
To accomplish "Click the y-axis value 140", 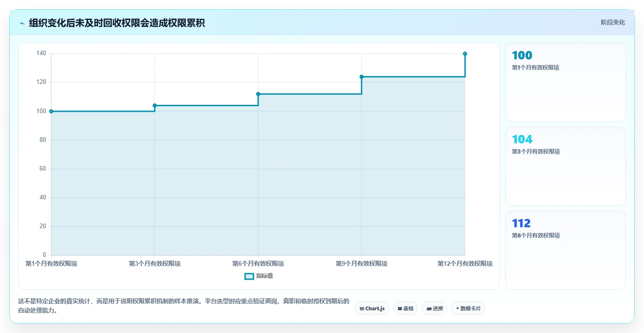I will click(41, 53).
